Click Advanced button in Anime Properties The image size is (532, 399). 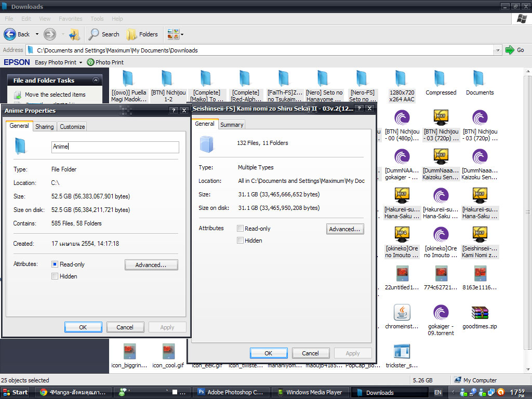point(151,265)
